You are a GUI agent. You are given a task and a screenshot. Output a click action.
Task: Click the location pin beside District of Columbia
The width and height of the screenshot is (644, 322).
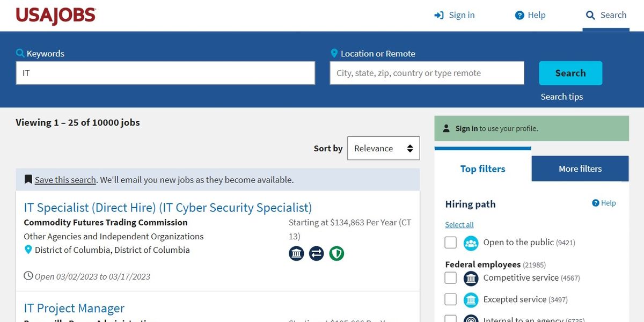[28, 250]
